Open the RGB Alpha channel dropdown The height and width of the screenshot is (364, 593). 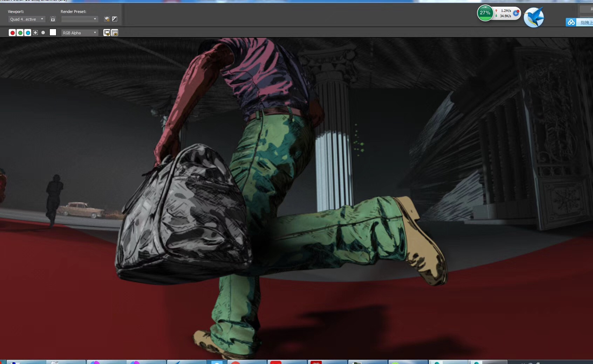pos(80,33)
